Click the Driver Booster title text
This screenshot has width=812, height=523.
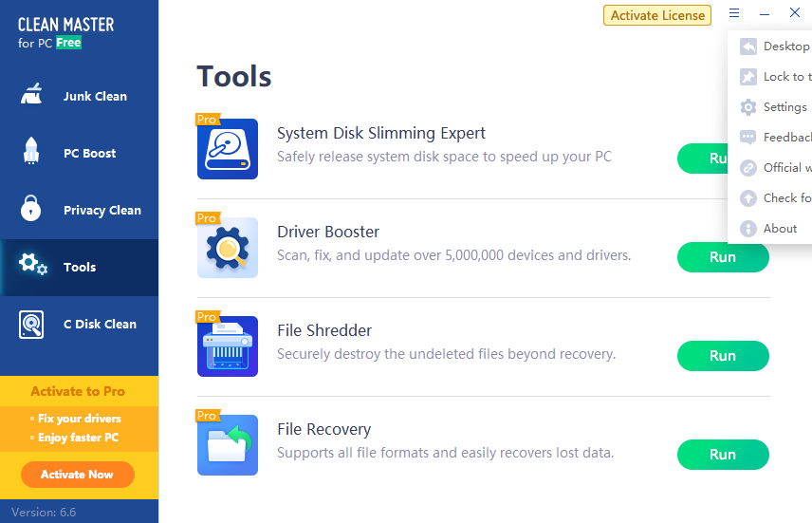point(328,232)
